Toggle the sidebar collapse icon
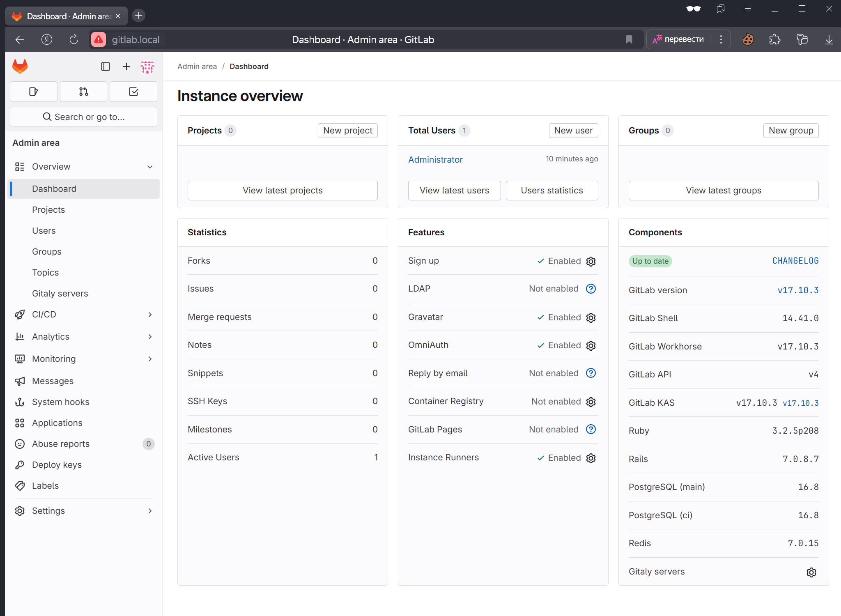841x616 pixels. point(106,67)
